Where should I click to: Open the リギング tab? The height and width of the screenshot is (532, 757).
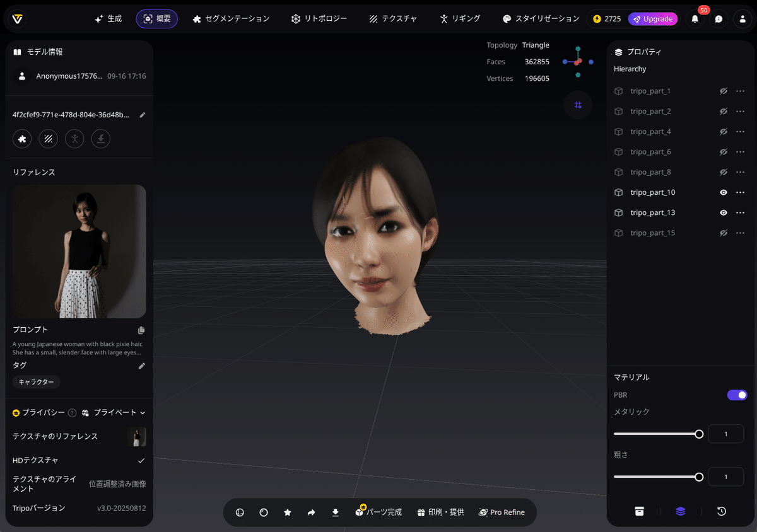tap(460, 19)
